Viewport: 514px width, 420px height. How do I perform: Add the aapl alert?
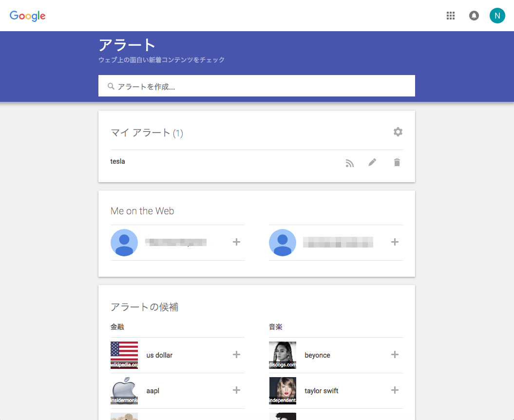(x=236, y=390)
